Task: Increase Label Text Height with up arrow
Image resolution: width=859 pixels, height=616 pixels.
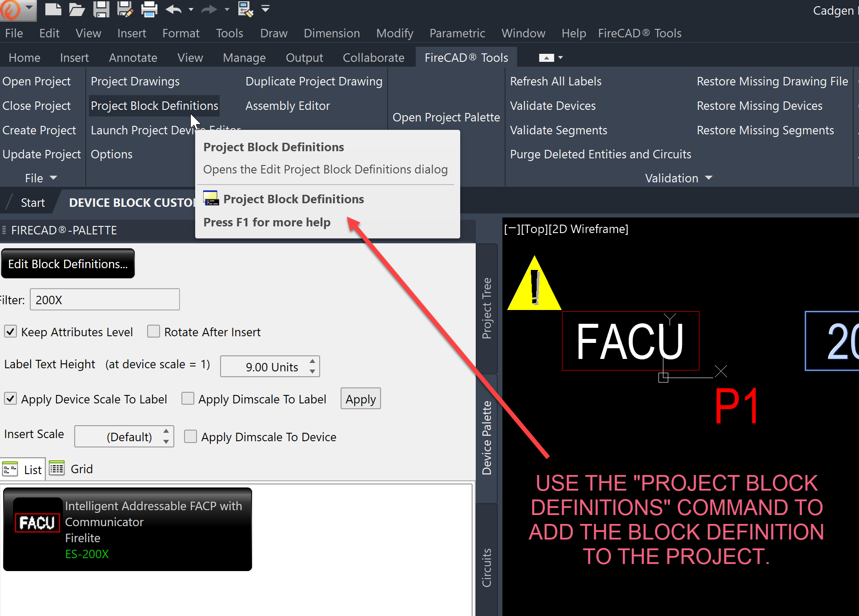Action: pos(313,361)
